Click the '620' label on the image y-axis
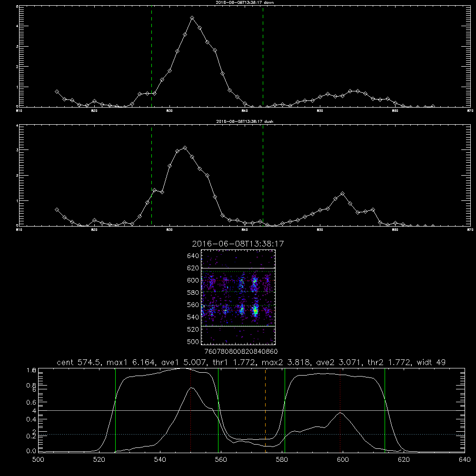Viewport: 476px width, 476px height. tap(193, 268)
